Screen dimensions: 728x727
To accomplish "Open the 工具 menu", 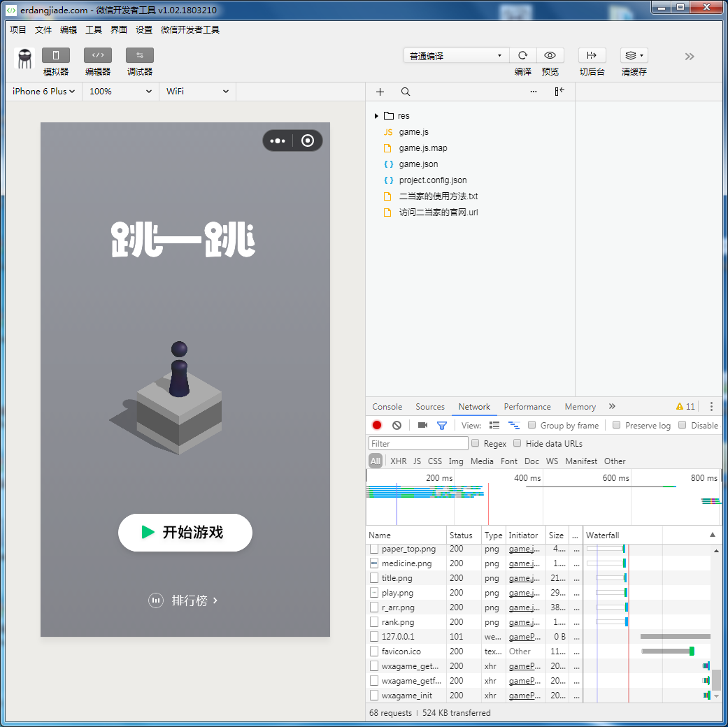I will pos(93,30).
